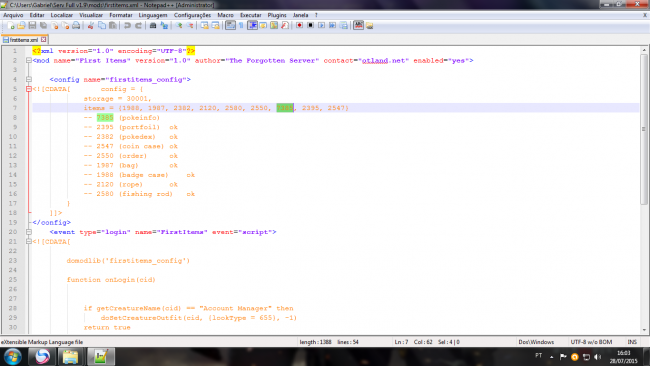The width and height of the screenshot is (650, 366).
Task: Click the Paste toolbar icon
Action: (x=112, y=26)
